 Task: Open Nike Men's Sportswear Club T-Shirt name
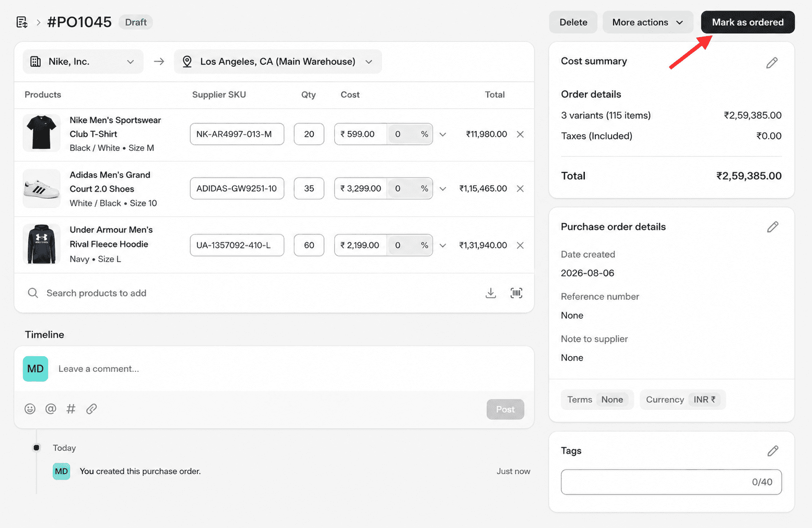pyautogui.click(x=115, y=127)
